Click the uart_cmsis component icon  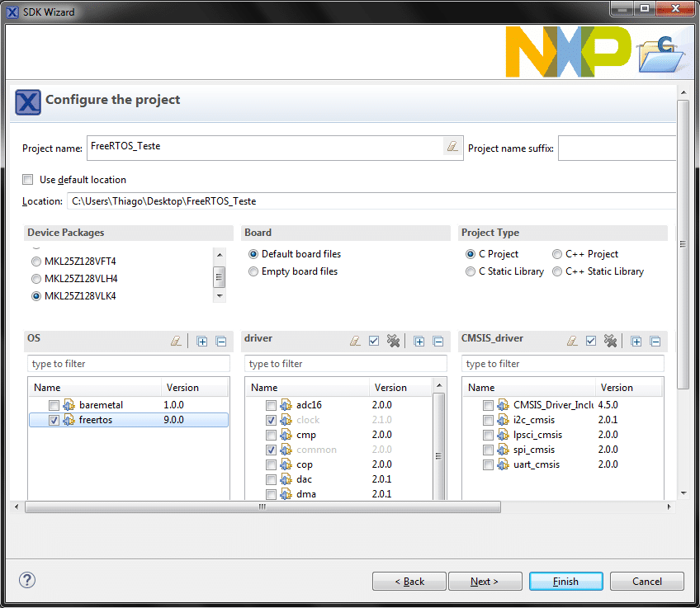coord(503,464)
